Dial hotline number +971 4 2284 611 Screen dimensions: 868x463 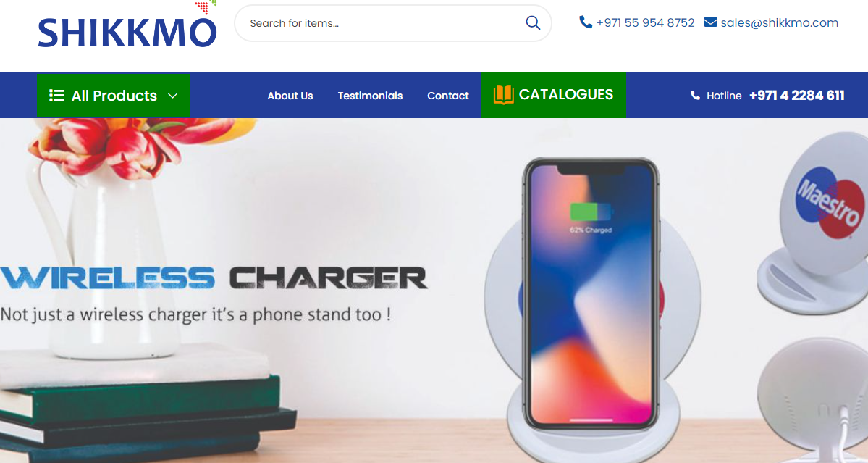796,95
